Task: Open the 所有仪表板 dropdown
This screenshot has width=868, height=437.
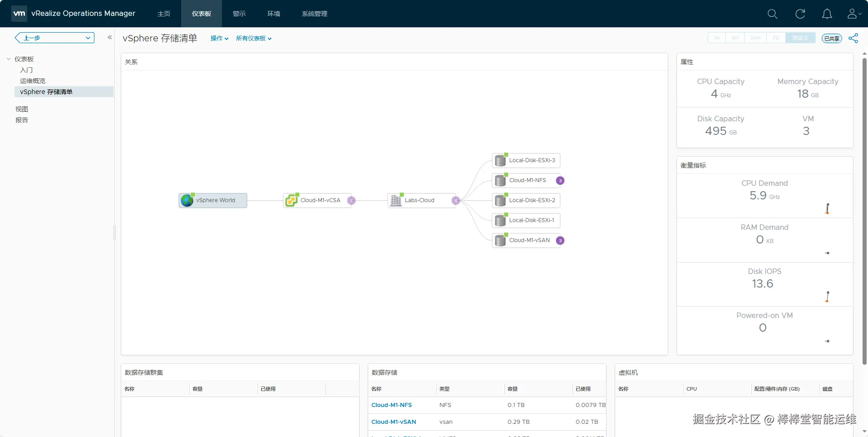Action: (254, 39)
